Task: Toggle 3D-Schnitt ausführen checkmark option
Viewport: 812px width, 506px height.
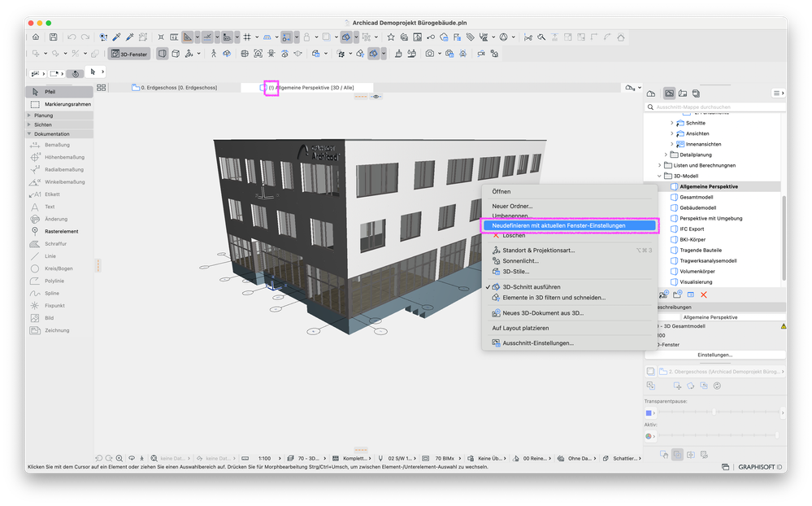Action: point(531,287)
